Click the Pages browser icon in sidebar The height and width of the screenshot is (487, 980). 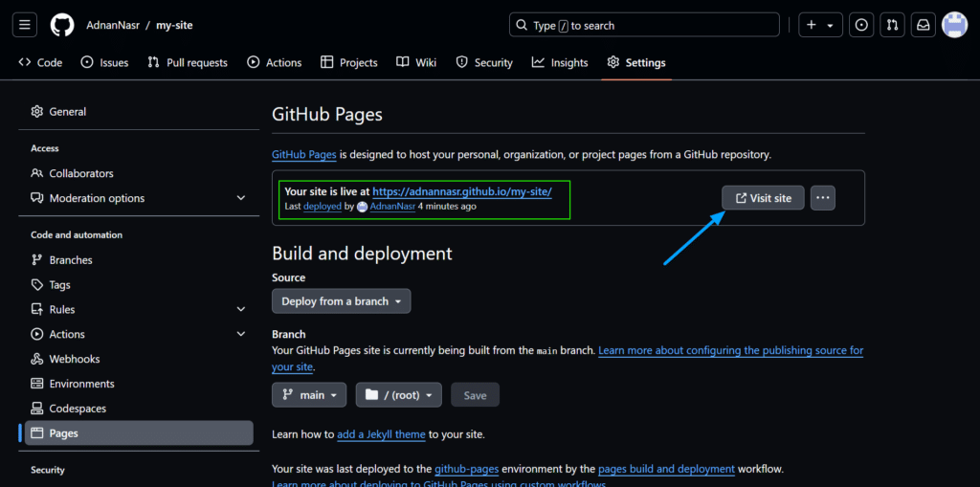[x=37, y=432]
